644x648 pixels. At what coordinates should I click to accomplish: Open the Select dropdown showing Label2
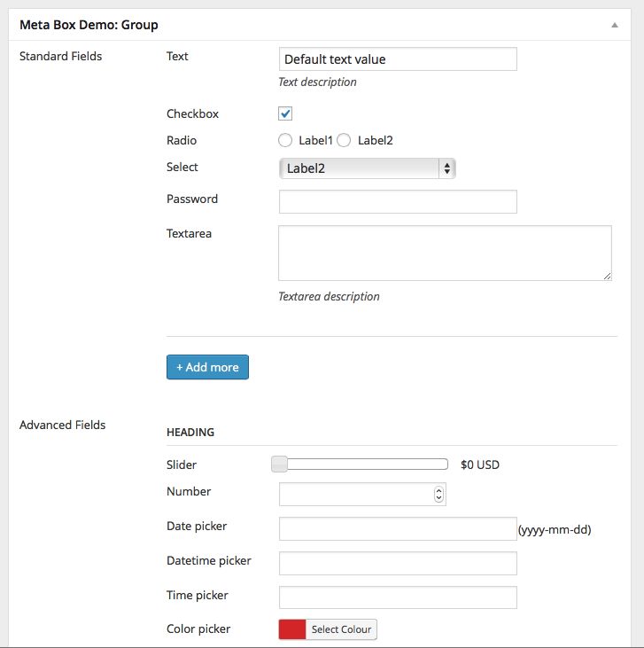click(367, 168)
